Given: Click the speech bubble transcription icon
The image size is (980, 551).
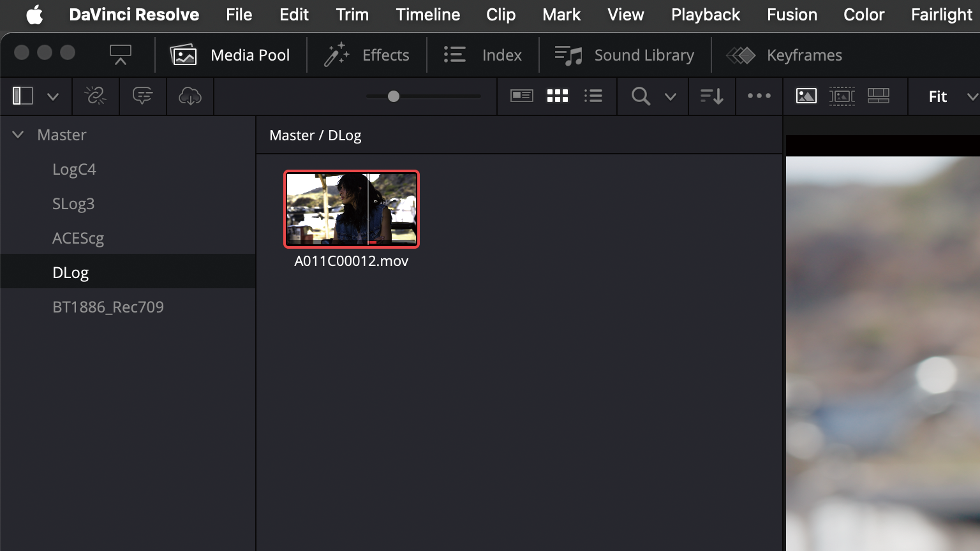Looking at the screenshot, I should coord(143,96).
